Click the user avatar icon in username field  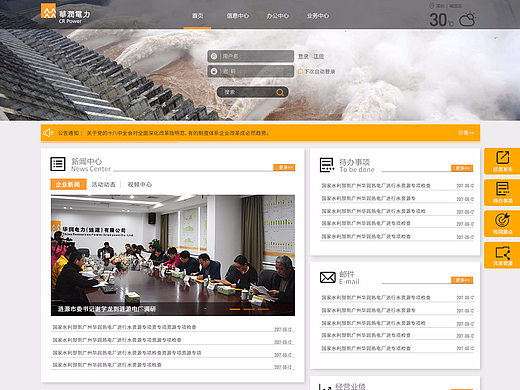(214, 56)
